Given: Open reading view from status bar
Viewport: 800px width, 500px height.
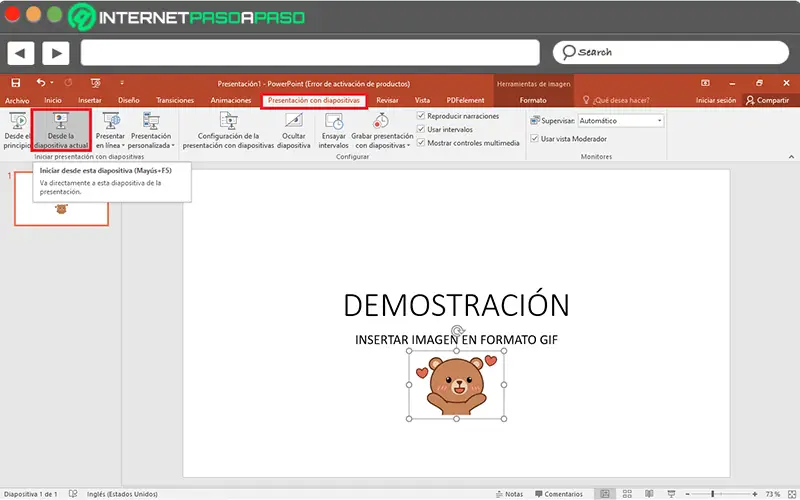Looking at the screenshot, I should point(647,494).
